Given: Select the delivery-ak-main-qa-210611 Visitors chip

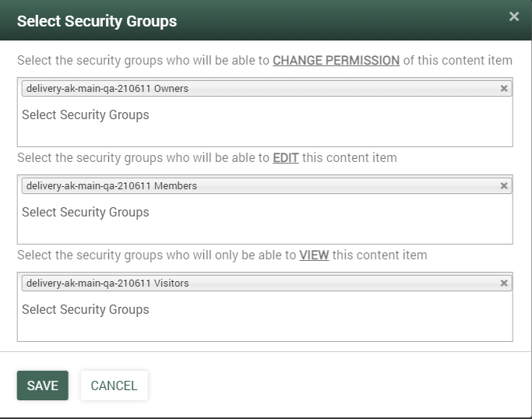Looking at the screenshot, I should (107, 283).
